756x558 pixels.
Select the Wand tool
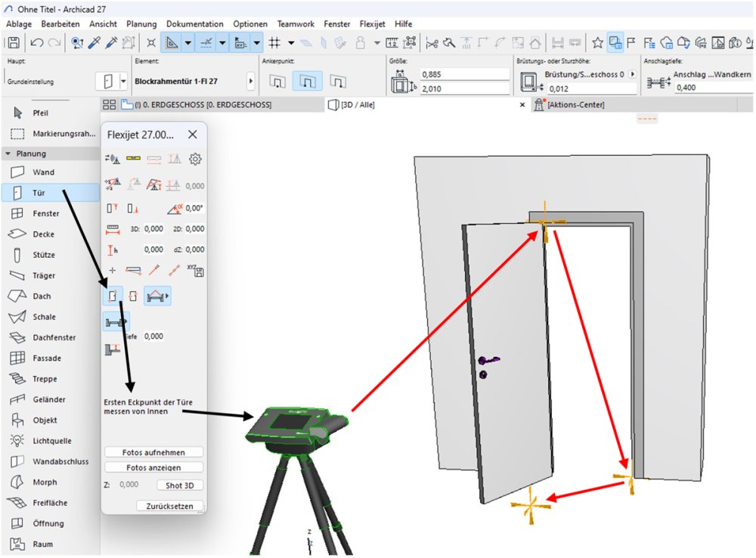[50, 172]
